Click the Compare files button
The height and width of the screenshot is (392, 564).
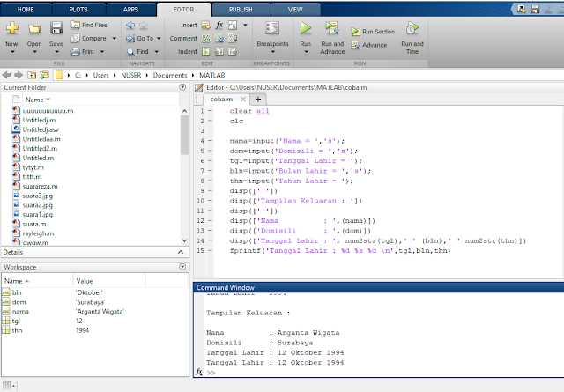(88, 38)
